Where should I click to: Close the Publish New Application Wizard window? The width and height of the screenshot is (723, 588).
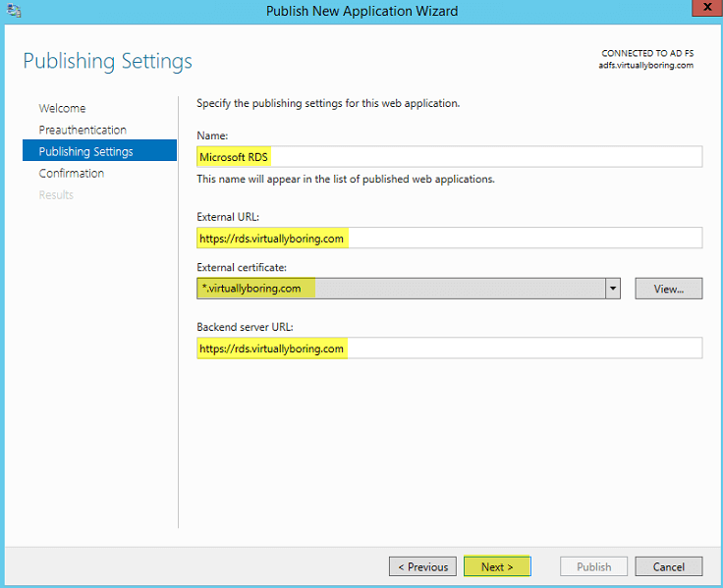(x=707, y=8)
